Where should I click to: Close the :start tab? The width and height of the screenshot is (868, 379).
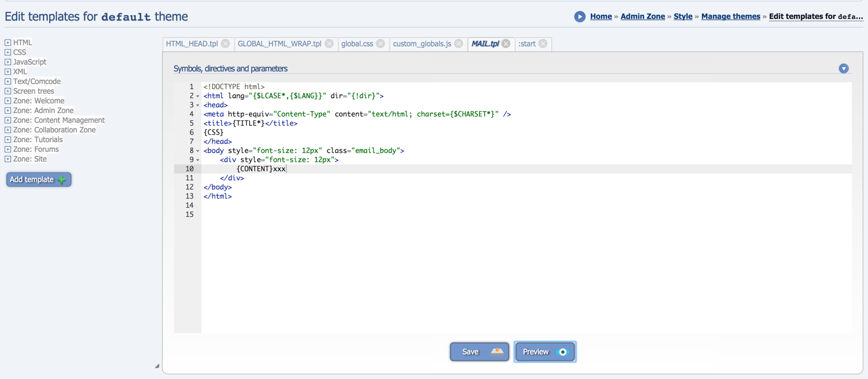(x=543, y=44)
